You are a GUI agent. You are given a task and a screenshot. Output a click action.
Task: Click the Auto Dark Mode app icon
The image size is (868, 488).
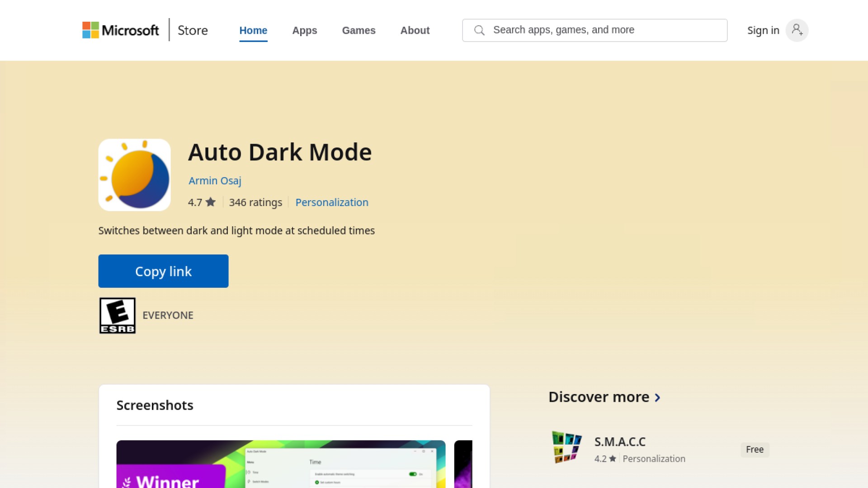[x=134, y=175]
